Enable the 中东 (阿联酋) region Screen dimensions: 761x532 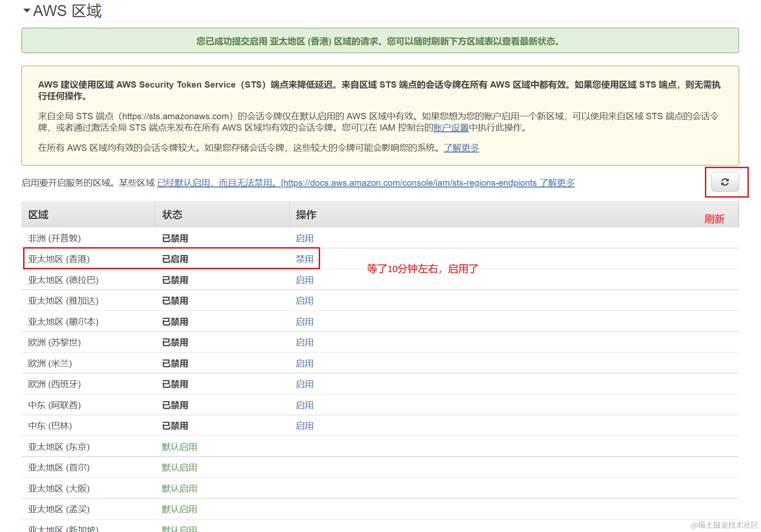click(304, 405)
